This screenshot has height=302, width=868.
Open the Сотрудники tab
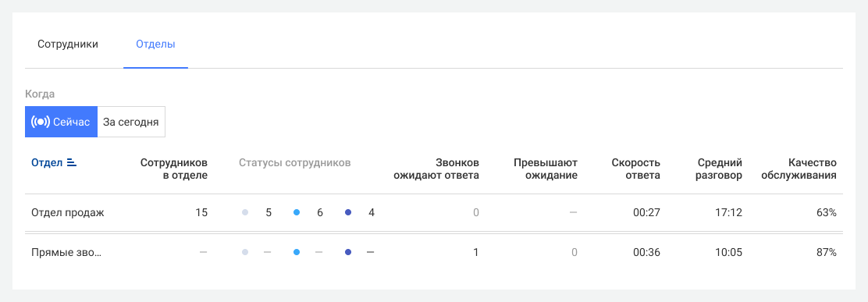point(68,44)
